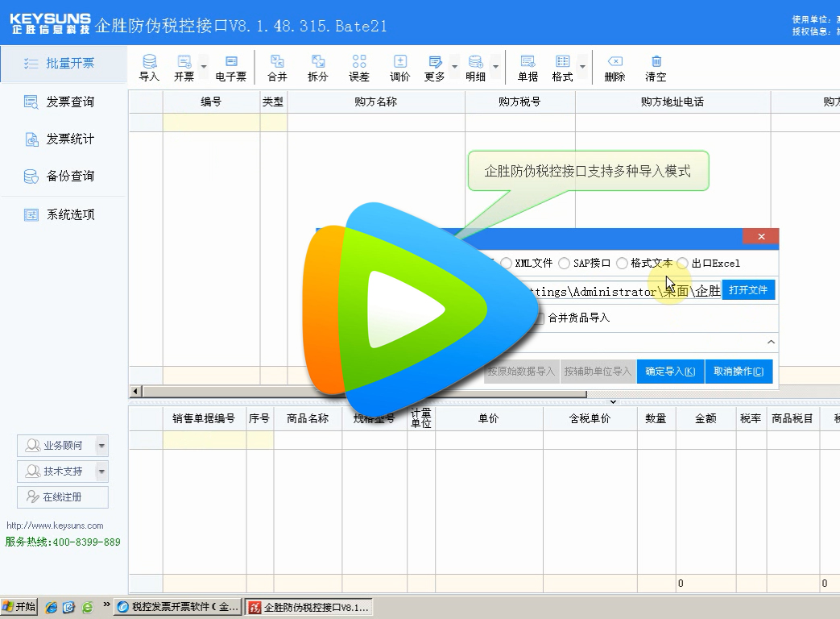Click the 误差 error tool icon
The width and height of the screenshot is (840, 619).
tap(359, 68)
